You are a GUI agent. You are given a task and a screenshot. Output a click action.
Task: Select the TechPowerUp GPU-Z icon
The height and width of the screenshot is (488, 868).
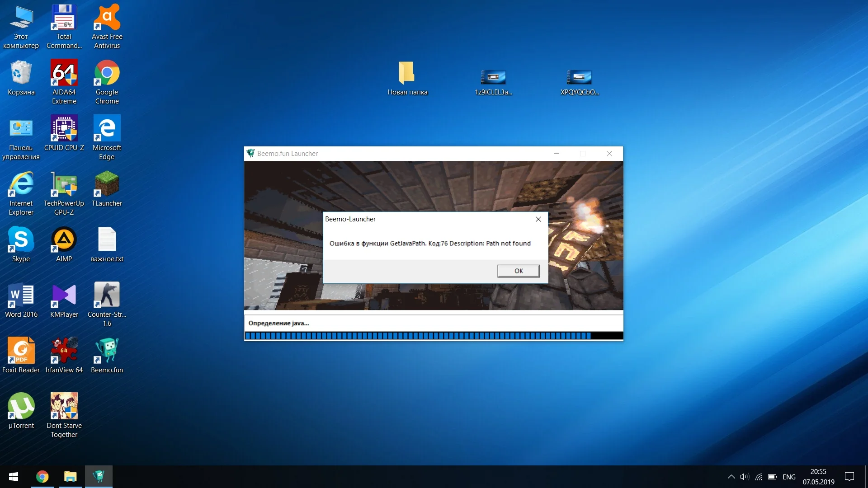64,184
